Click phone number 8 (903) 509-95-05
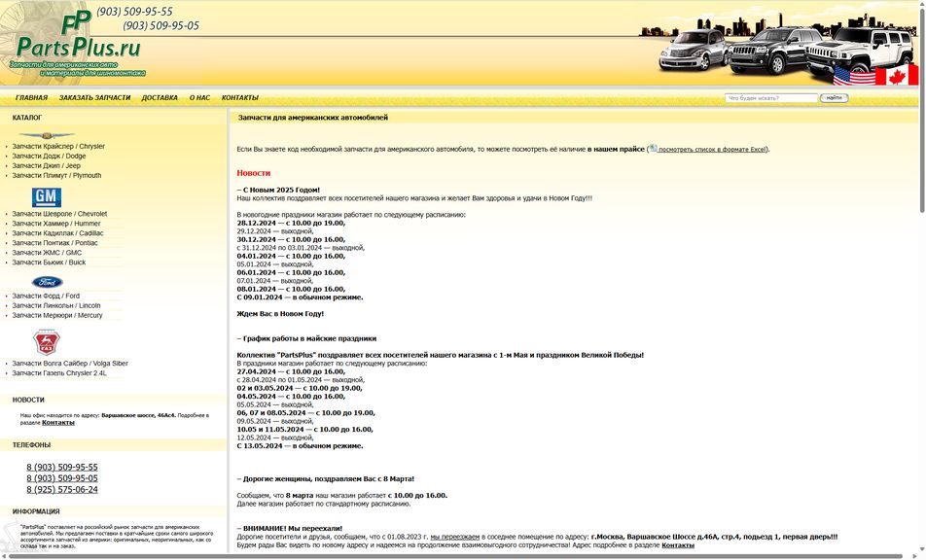Screen dimensions: 926x560 62,478
